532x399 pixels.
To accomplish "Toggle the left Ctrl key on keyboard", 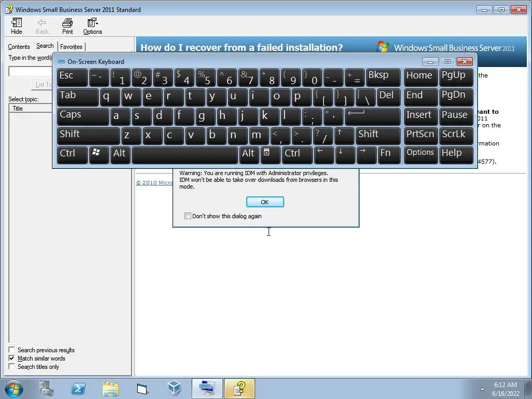I will click(x=72, y=155).
